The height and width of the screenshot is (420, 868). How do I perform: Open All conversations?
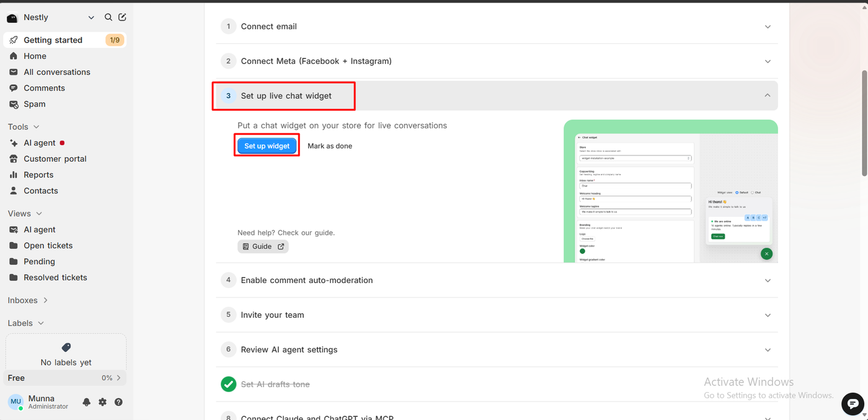pos(65,72)
